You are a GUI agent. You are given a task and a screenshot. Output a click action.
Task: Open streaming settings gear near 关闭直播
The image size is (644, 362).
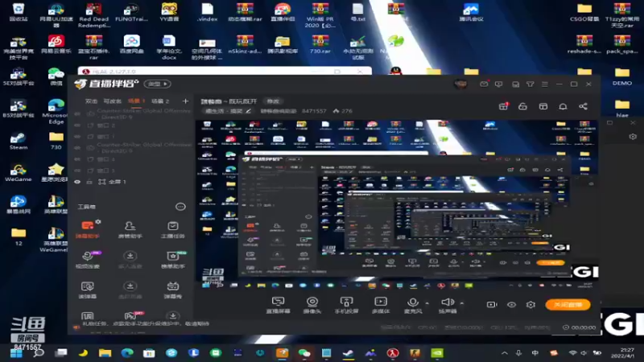(530, 305)
